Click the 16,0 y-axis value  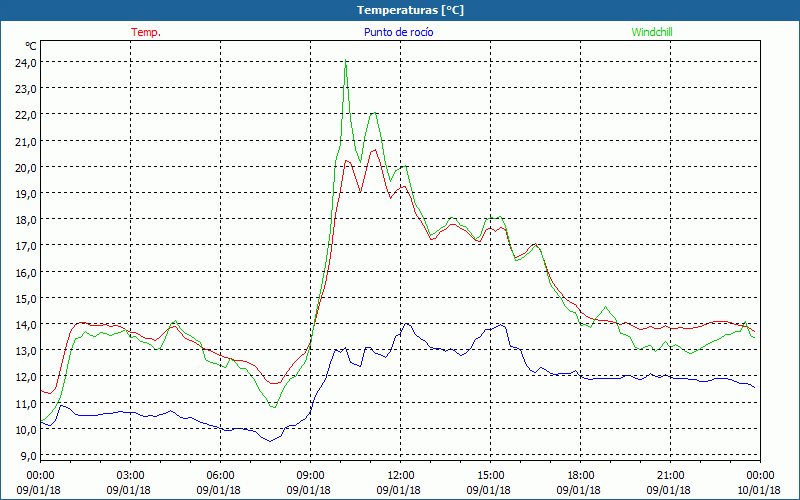coord(25,272)
